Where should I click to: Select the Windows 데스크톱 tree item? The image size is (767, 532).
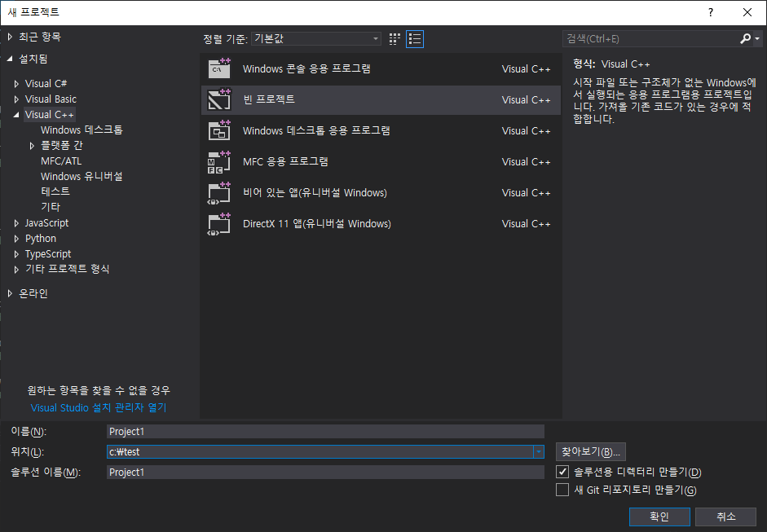(x=82, y=130)
